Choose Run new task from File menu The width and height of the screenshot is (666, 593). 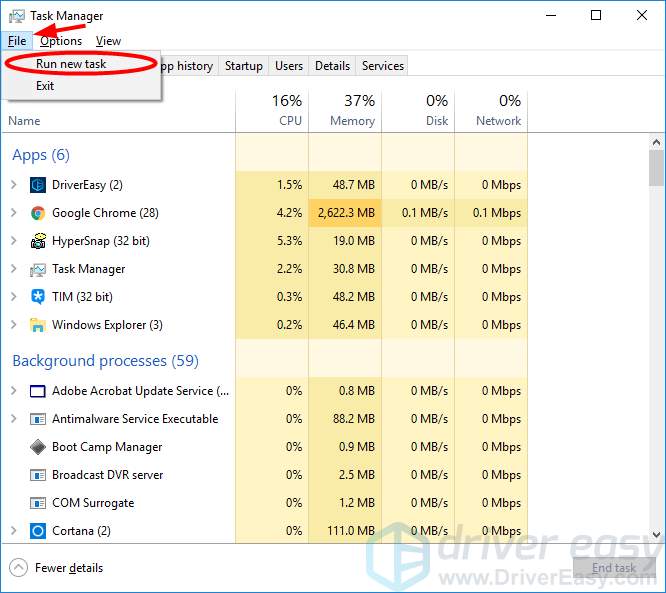tap(83, 64)
